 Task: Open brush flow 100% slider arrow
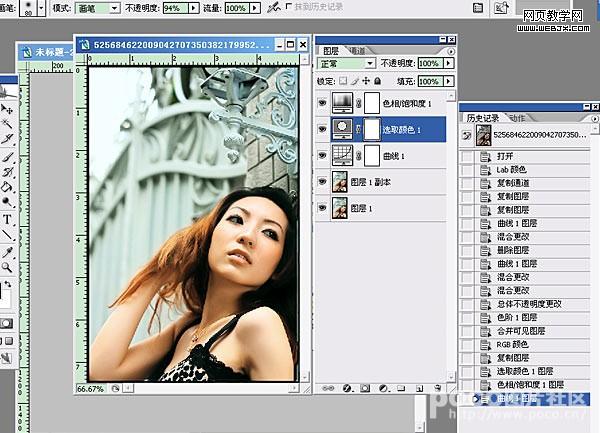click(255, 8)
